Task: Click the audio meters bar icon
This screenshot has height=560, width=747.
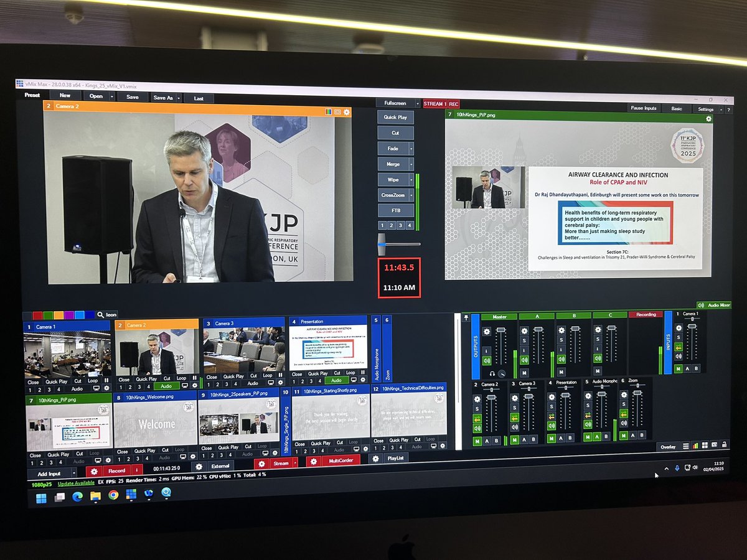Action: click(695, 446)
